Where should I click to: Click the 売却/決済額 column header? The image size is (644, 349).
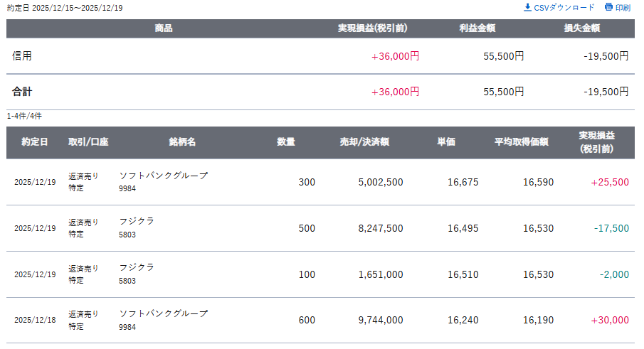(x=364, y=142)
